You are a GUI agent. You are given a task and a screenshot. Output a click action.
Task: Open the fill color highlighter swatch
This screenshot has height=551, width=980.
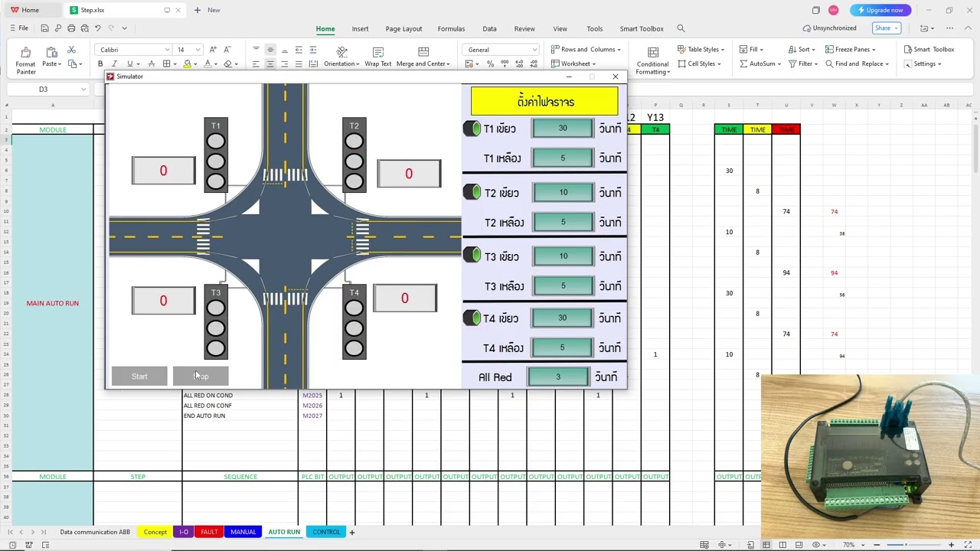187,64
